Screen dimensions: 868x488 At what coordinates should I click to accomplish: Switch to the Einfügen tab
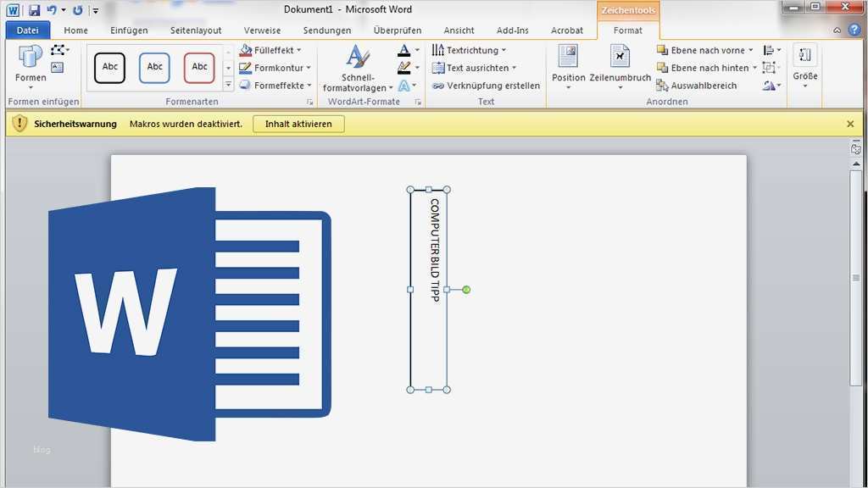point(129,30)
